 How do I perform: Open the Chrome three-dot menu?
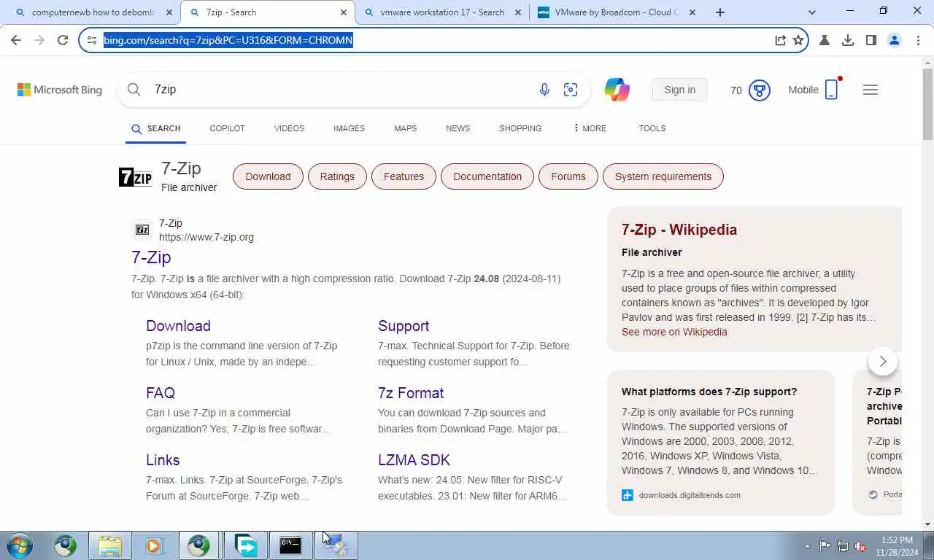click(x=917, y=40)
